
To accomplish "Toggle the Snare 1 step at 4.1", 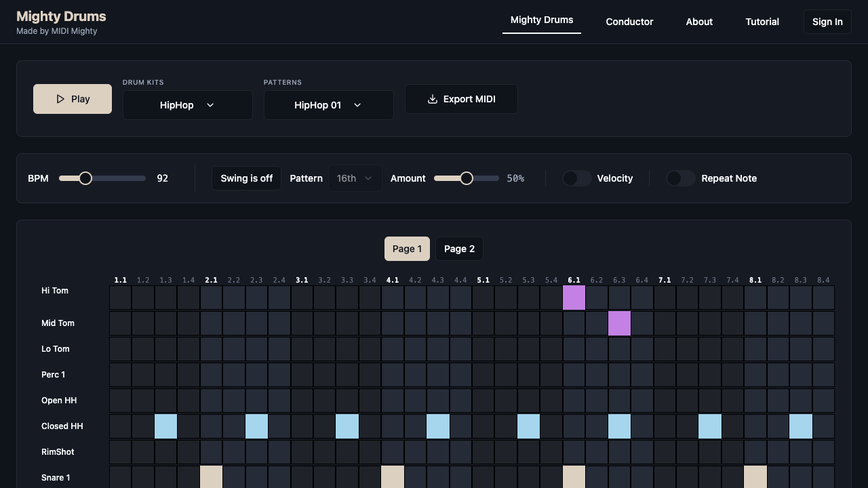I will [393, 477].
